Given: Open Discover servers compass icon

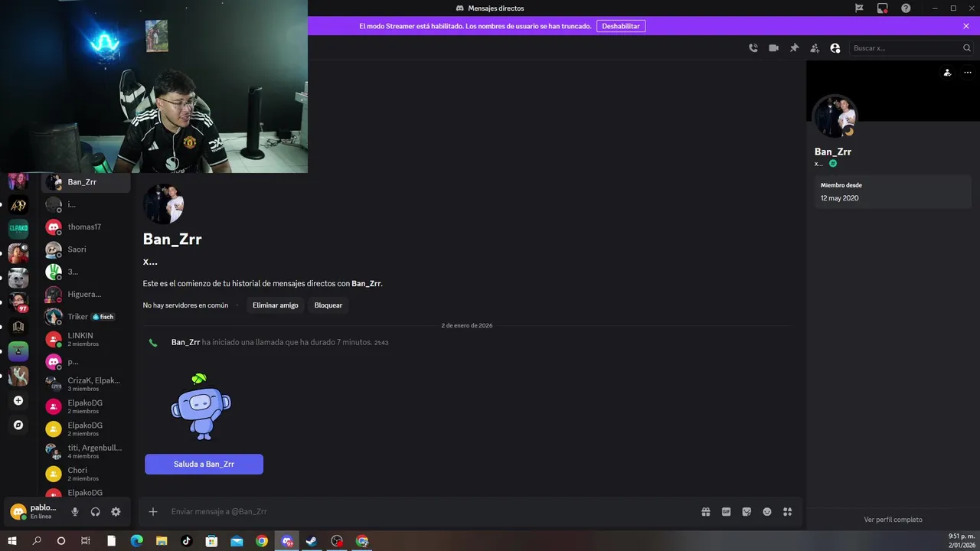Looking at the screenshot, I should pyautogui.click(x=18, y=425).
